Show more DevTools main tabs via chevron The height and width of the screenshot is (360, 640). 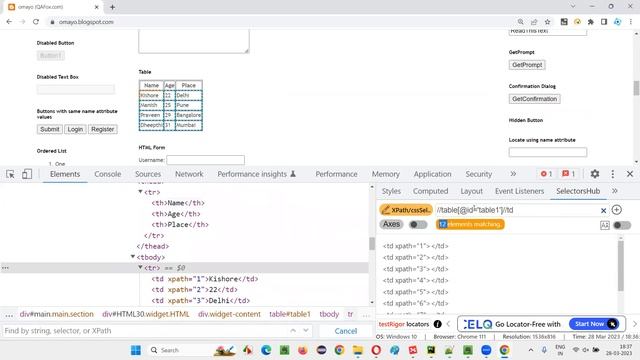coord(513,174)
